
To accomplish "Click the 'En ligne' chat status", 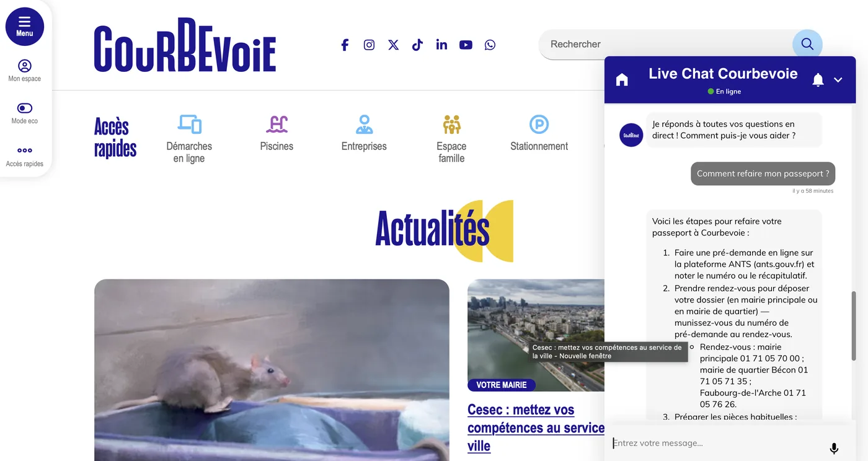I will pos(724,91).
